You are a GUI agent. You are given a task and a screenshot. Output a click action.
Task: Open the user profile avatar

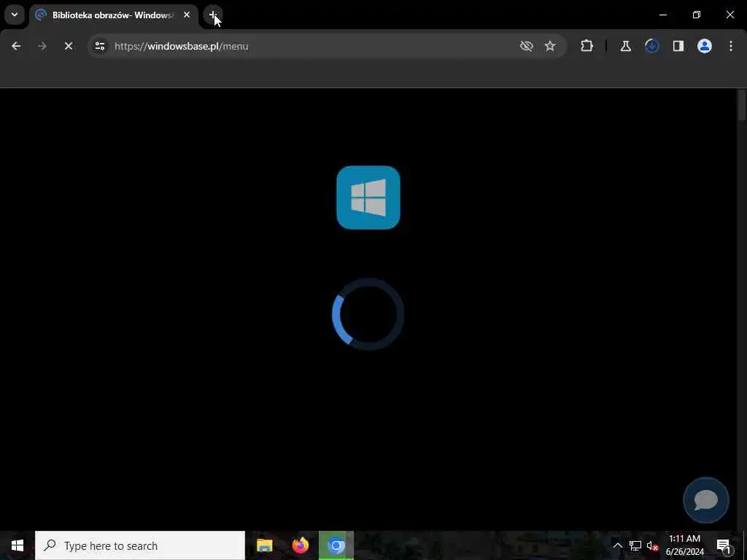click(x=705, y=46)
